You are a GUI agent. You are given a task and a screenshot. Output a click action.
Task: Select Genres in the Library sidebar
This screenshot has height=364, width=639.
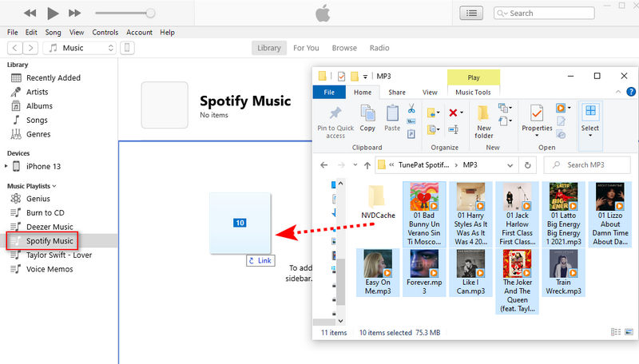pyautogui.click(x=38, y=134)
